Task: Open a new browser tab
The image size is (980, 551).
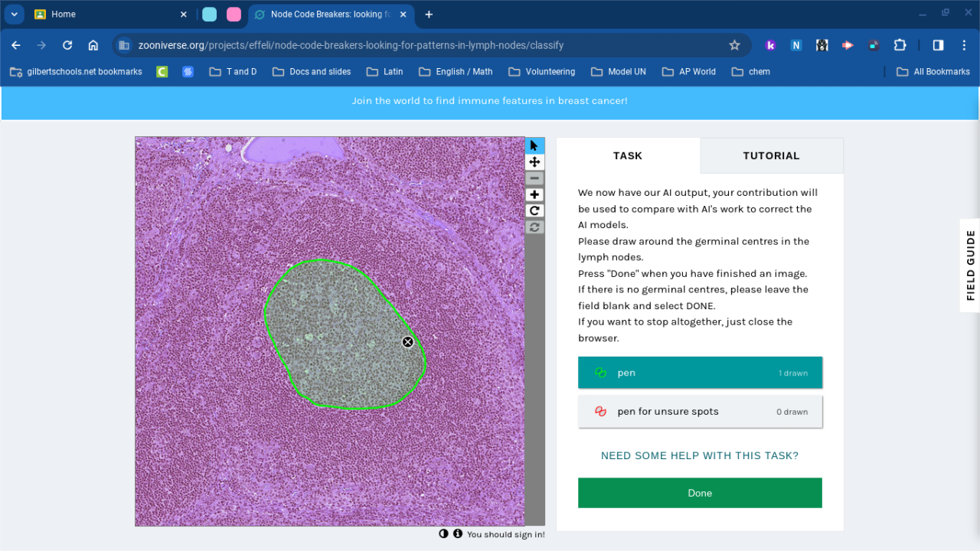Action: tap(429, 15)
